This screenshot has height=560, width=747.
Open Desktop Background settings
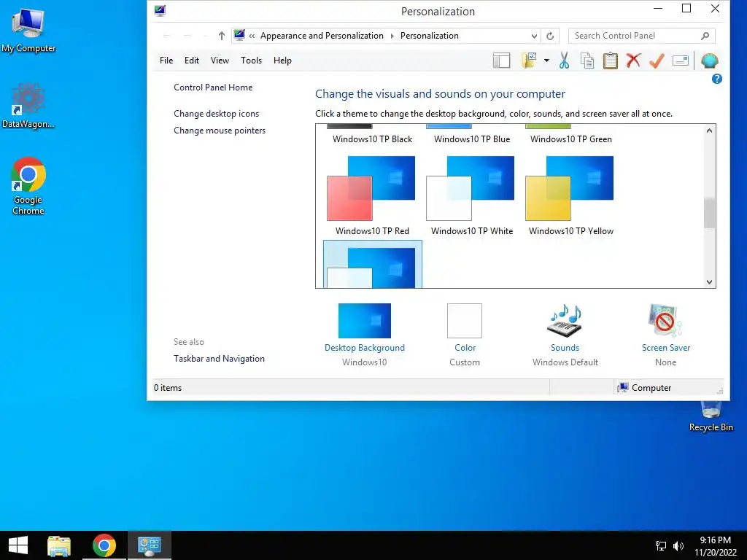pos(365,335)
